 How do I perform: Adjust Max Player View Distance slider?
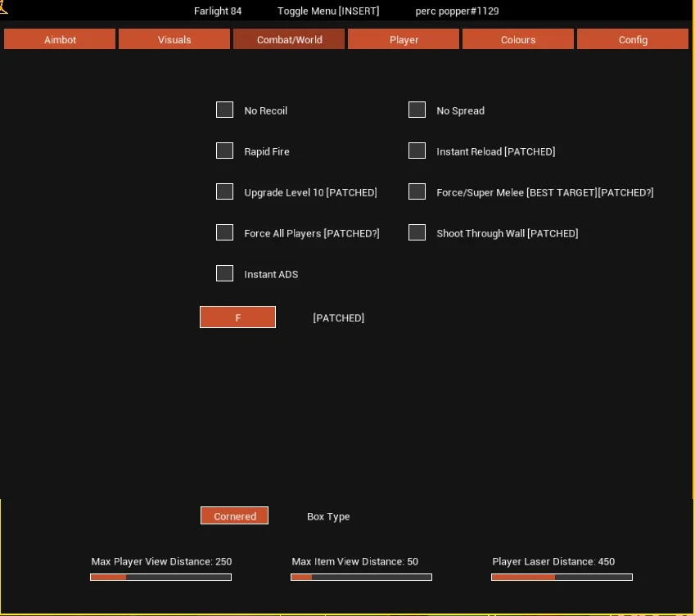point(161,577)
